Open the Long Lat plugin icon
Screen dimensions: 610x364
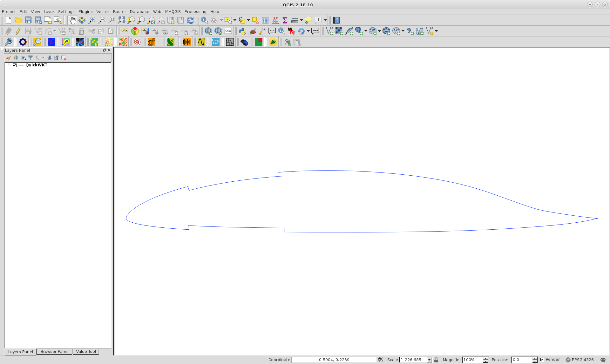coord(216,42)
